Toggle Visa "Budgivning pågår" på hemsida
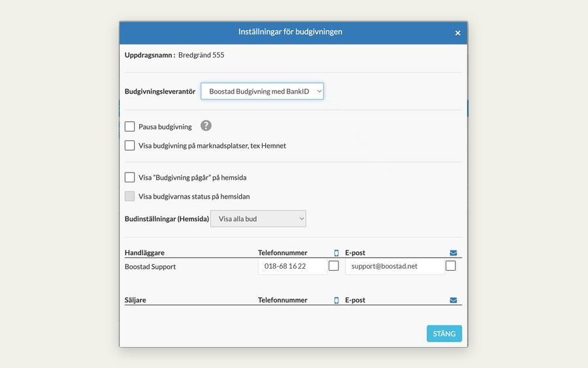 130,177
